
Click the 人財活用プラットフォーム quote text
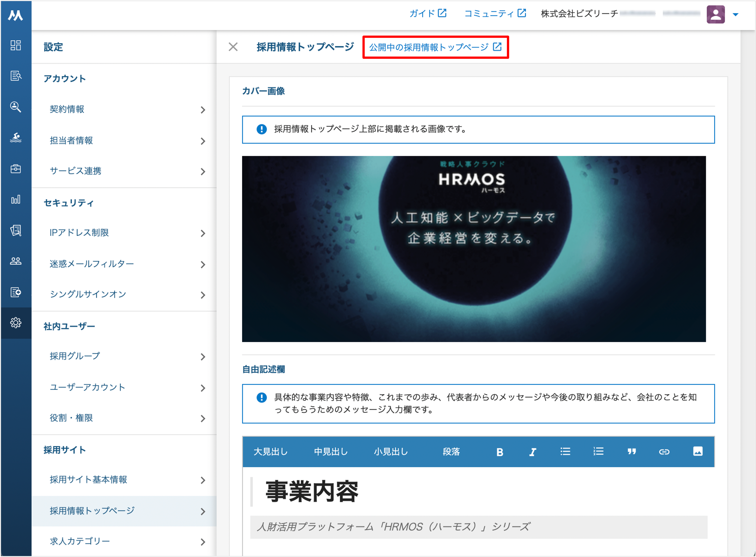[393, 527]
